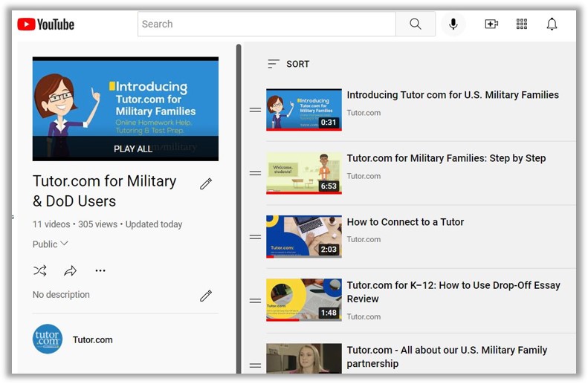The width and height of the screenshot is (588, 384).
Task: Click the 6:53 Step by Step thumbnail
Action: [304, 173]
